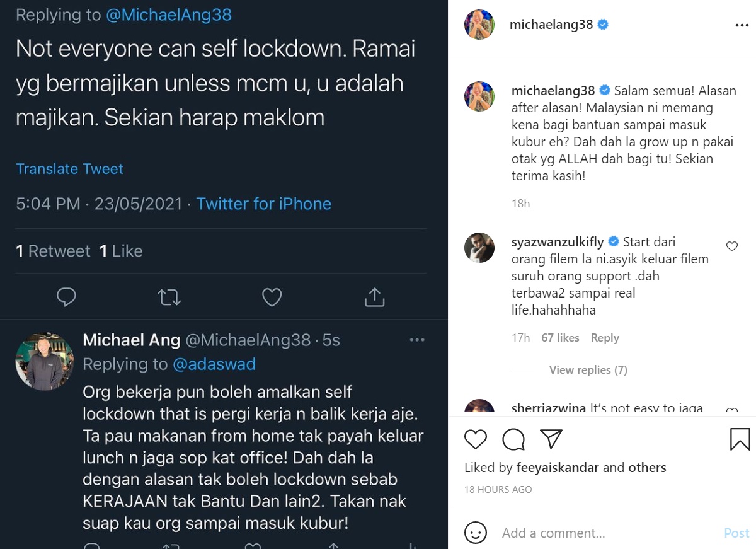
Task: Click the Translate Tweet link
Action: (x=69, y=169)
